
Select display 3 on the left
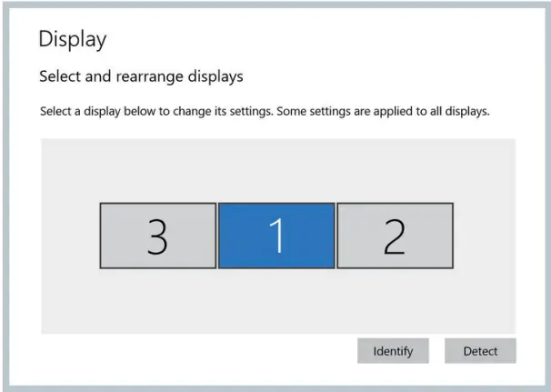[157, 236]
